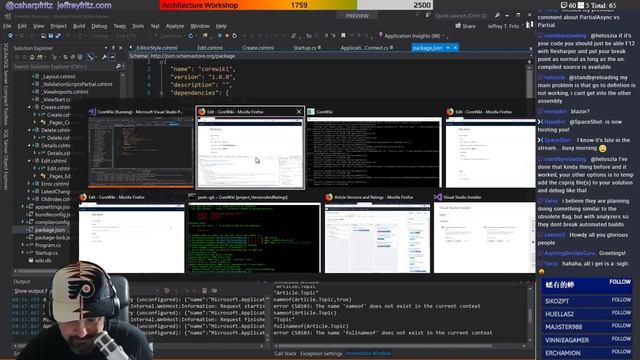The width and height of the screenshot is (640, 360).
Task: Close the highlighted Edit - CoreWiki Firefox switcher window
Action: pos(299,111)
